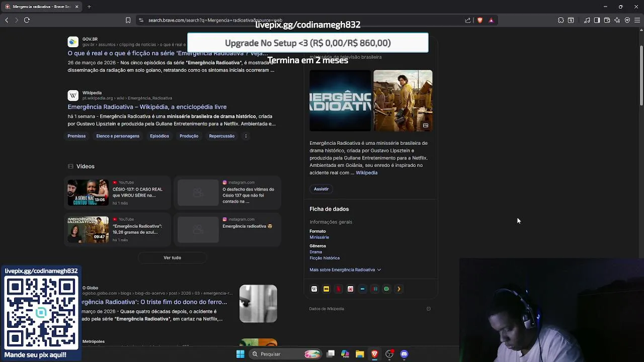The image size is (644, 362).
Task: Open the Emergência Radioativa Wikipédia result title
Action: pos(147,107)
